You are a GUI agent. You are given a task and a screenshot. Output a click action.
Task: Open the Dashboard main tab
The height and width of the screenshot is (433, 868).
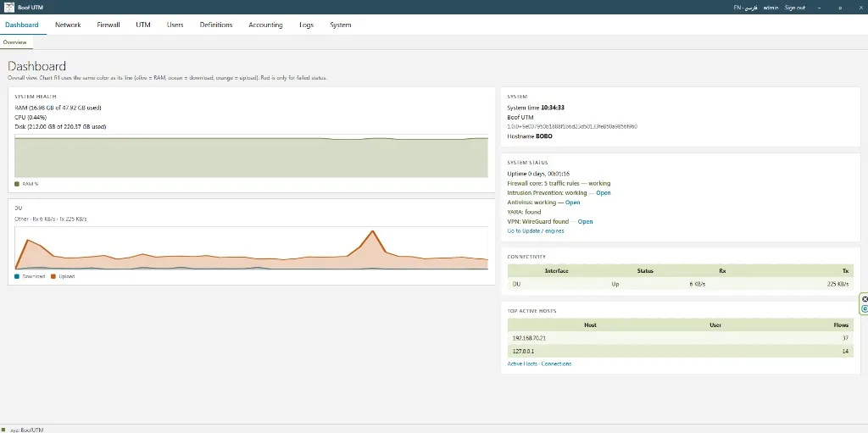[x=22, y=25]
